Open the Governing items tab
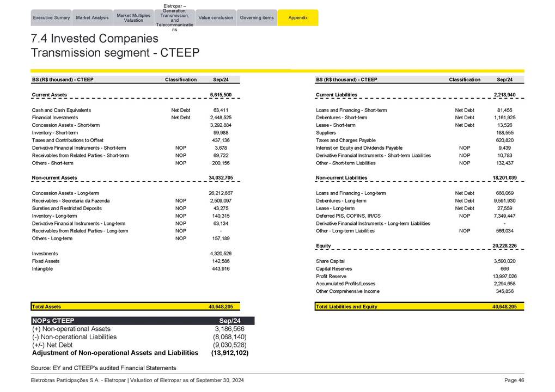 [257, 17]
